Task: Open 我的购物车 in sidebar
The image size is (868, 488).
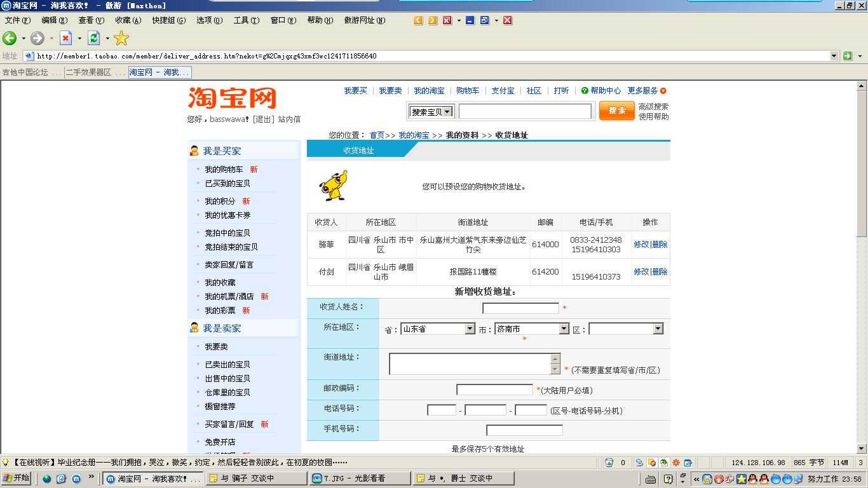Action: (x=224, y=170)
